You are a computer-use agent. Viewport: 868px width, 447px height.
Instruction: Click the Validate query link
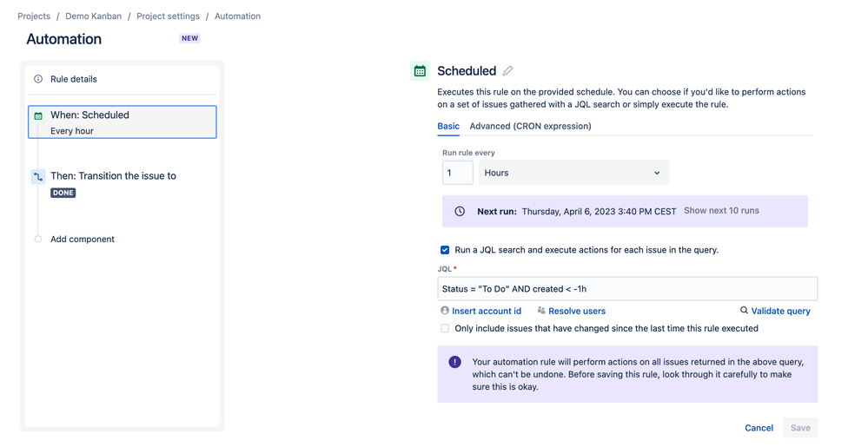780,311
